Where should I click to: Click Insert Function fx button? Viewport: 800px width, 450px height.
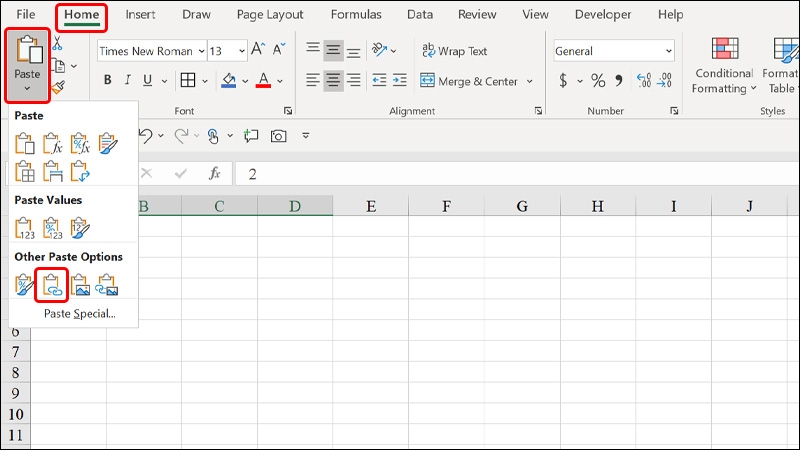[x=215, y=173]
